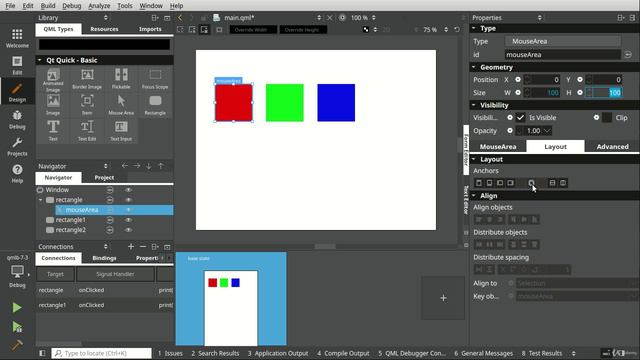Open the Library panel selector dropdown
This screenshot has height=360, width=640.
106,18
